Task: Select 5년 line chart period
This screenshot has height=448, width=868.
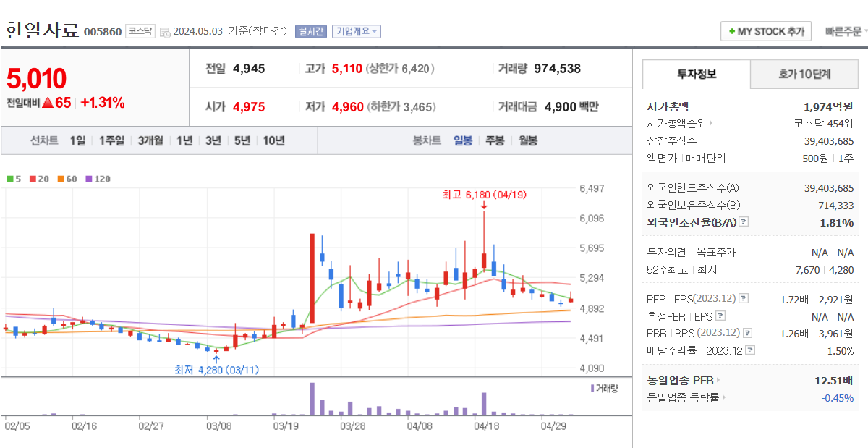Action: (242, 140)
